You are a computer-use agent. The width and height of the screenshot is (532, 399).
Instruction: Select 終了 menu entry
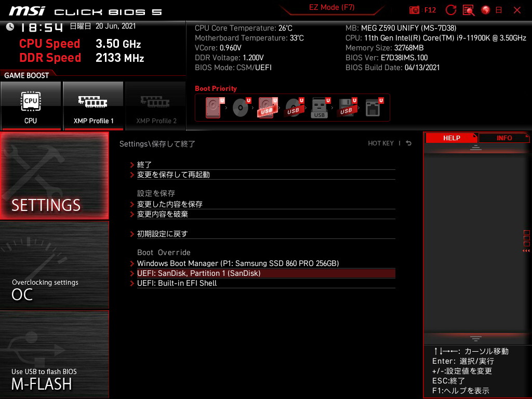(266, 165)
